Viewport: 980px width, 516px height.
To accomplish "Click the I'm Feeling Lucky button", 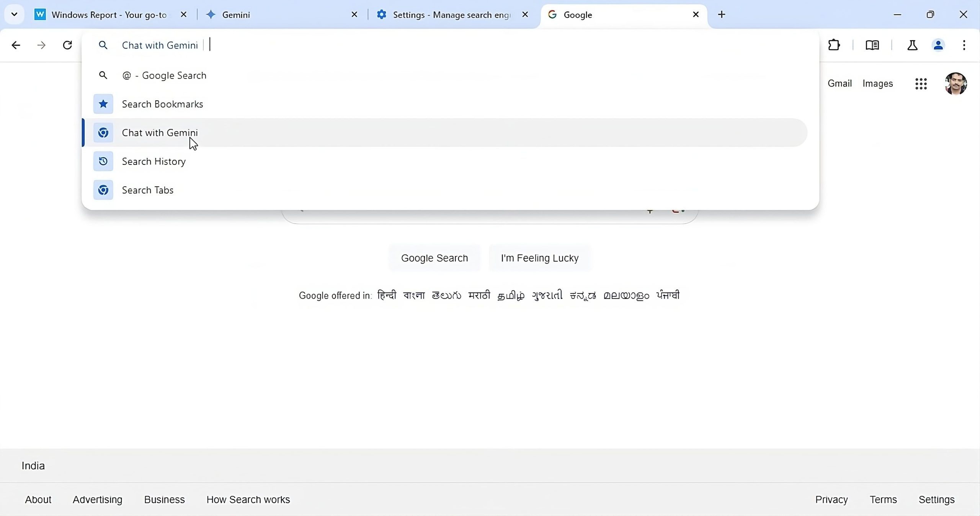I will [540, 258].
